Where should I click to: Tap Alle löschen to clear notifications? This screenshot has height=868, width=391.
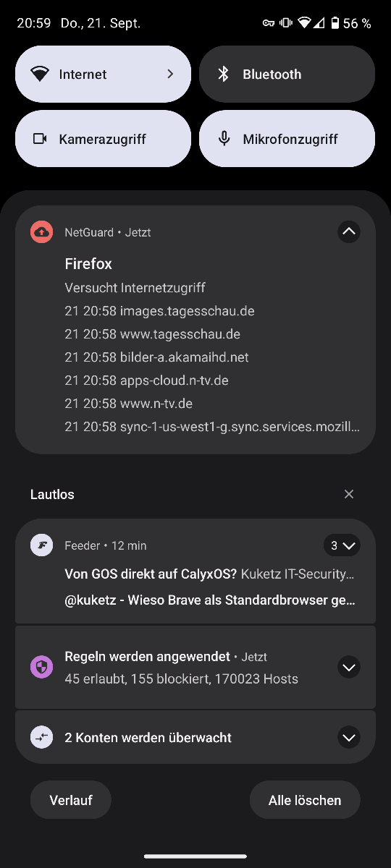pos(305,800)
